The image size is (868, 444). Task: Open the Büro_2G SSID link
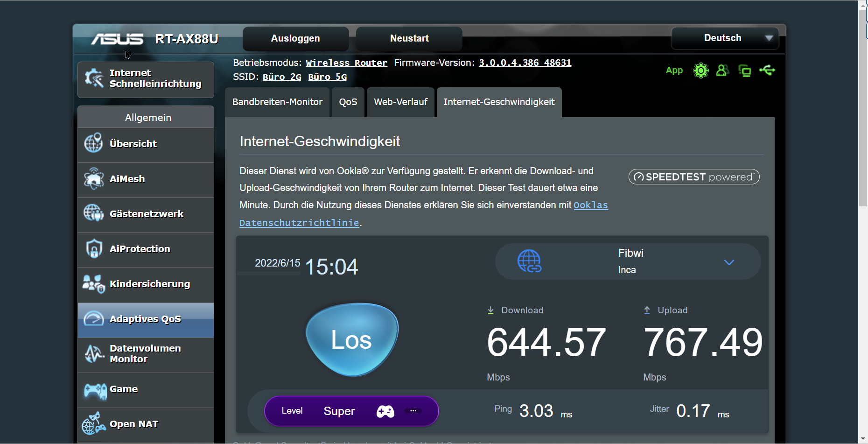click(x=282, y=77)
